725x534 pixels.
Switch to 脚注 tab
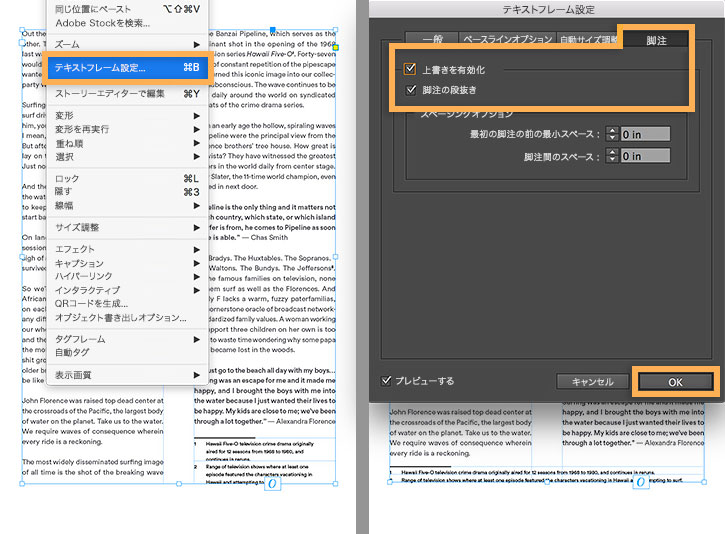[656, 41]
